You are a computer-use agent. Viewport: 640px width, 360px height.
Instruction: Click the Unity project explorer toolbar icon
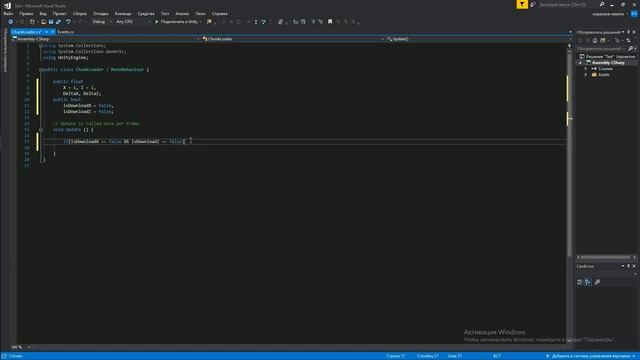pos(209,22)
